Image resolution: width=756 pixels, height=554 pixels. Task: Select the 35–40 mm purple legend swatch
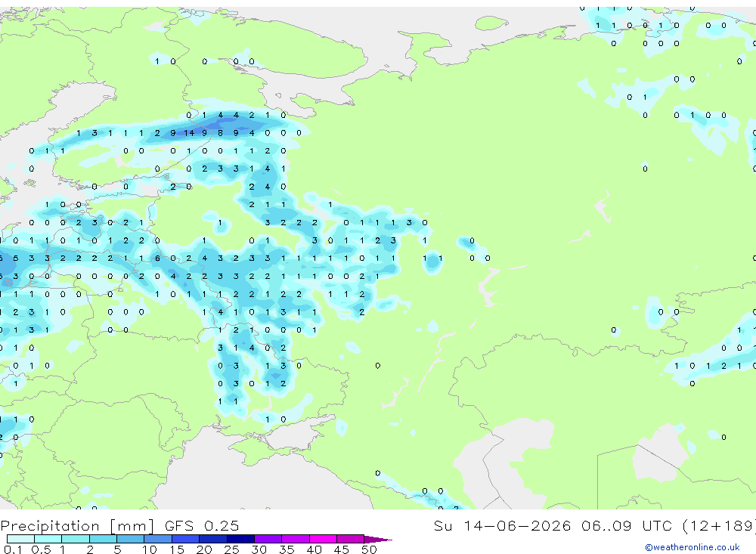point(296,539)
